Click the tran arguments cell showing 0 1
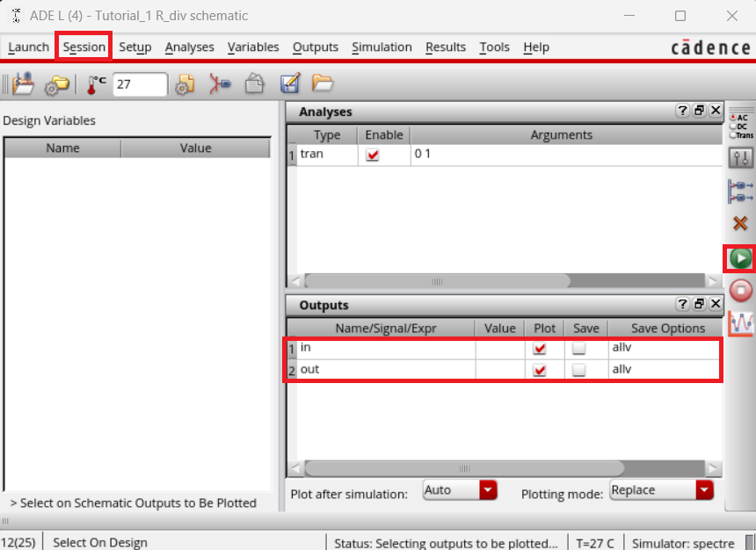The image size is (756, 550). click(566, 155)
